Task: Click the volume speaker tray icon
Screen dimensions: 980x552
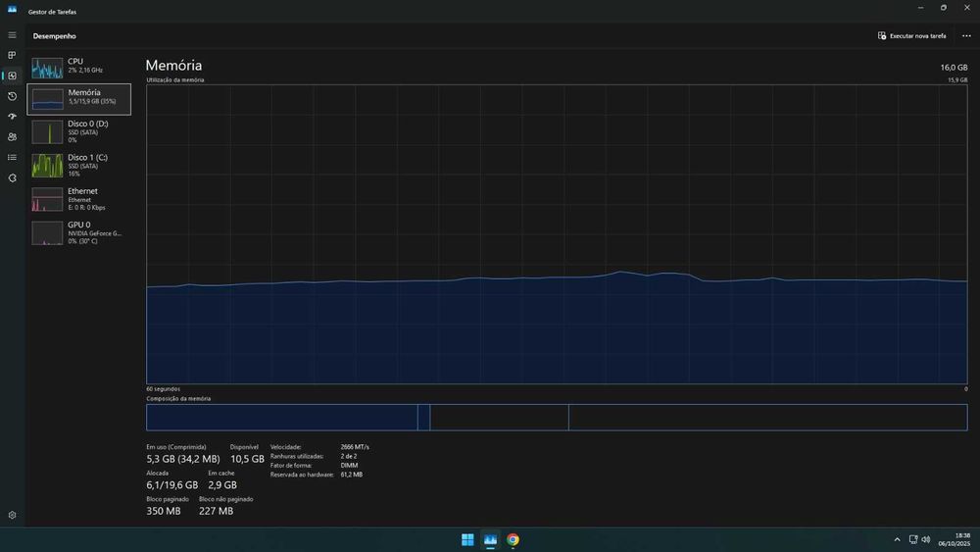Action: [926, 539]
